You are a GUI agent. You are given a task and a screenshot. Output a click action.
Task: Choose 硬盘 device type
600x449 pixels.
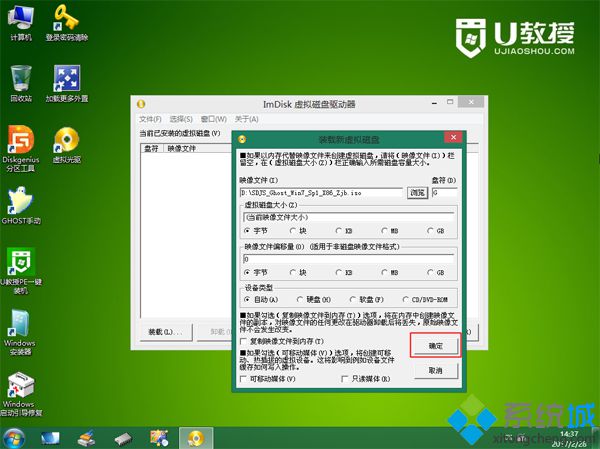point(314,299)
